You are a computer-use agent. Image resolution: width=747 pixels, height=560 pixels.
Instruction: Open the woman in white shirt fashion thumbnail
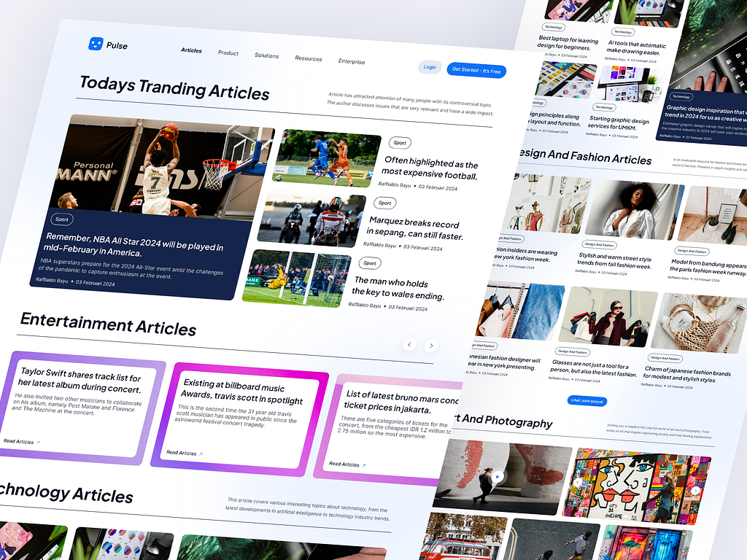(634, 210)
